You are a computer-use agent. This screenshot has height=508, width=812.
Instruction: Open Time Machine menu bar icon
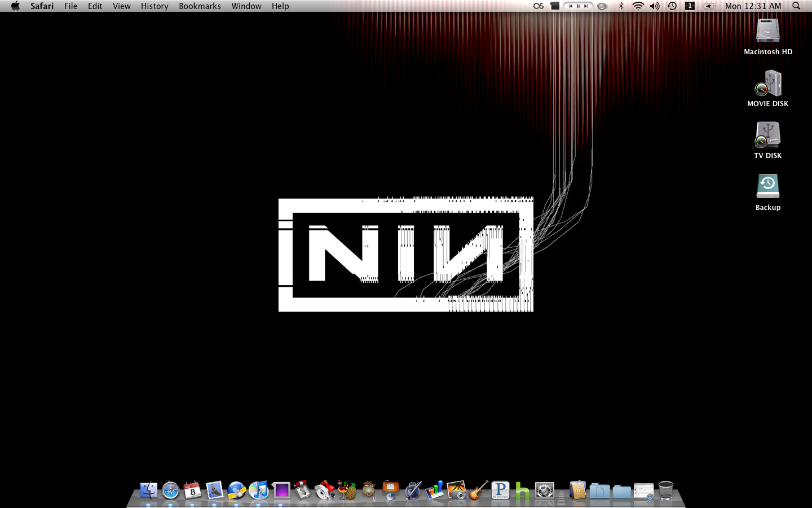point(672,6)
